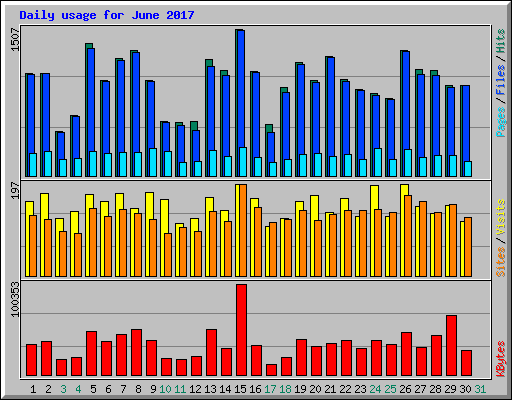This screenshot has height=400, width=512.
Task: Click green weekend day 17 label
Action: (270, 389)
